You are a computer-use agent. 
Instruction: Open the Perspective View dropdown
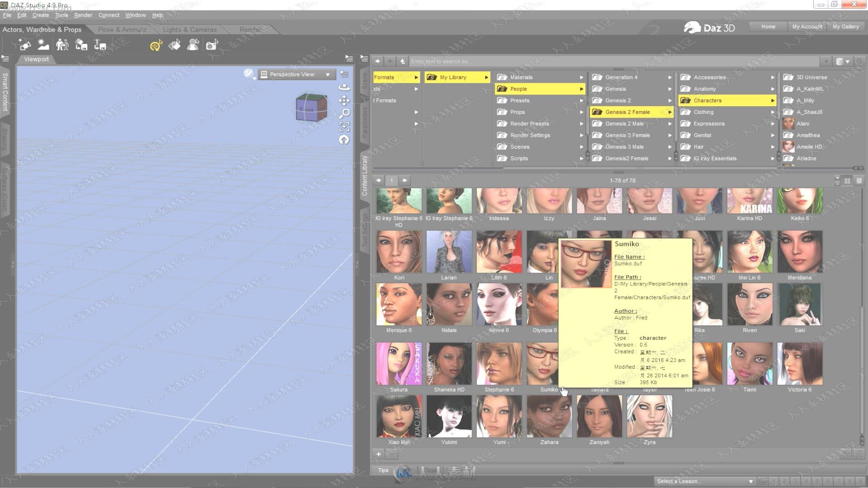tap(297, 74)
